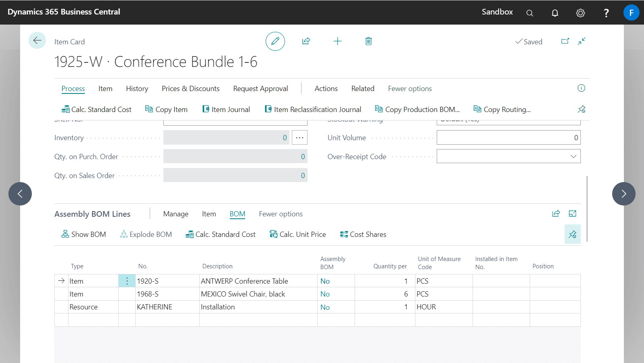644x363 pixels.
Task: Open row options for 1920-S line
Action: [127, 281]
